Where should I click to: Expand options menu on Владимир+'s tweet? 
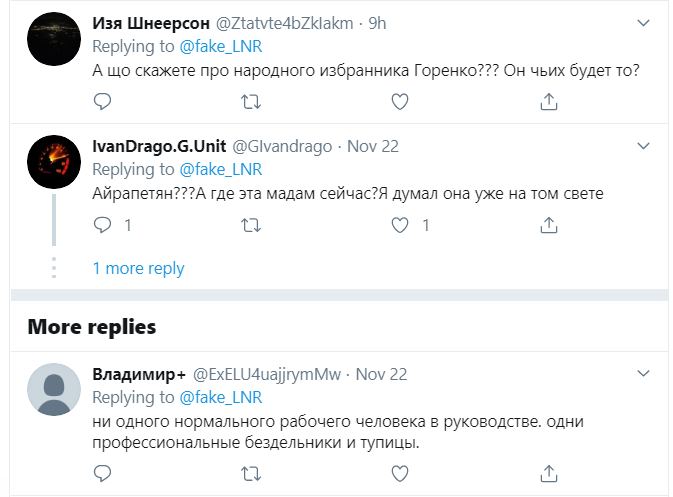pyautogui.click(x=644, y=374)
